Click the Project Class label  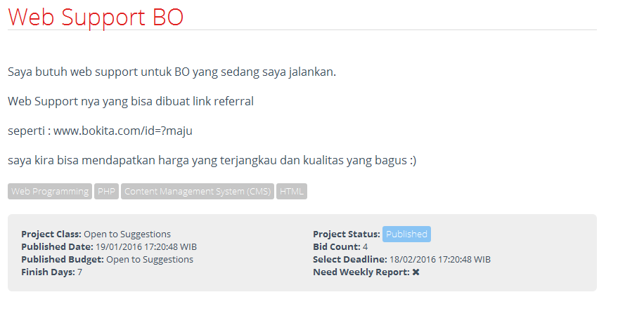click(x=51, y=234)
